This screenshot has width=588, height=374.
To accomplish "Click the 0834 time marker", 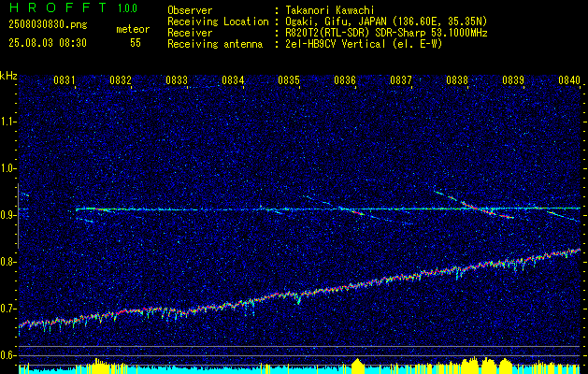I will (x=233, y=79).
